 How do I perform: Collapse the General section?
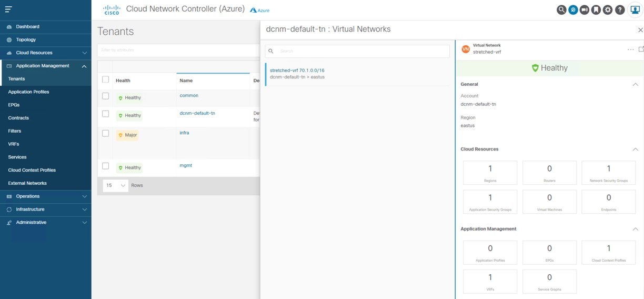[635, 84]
